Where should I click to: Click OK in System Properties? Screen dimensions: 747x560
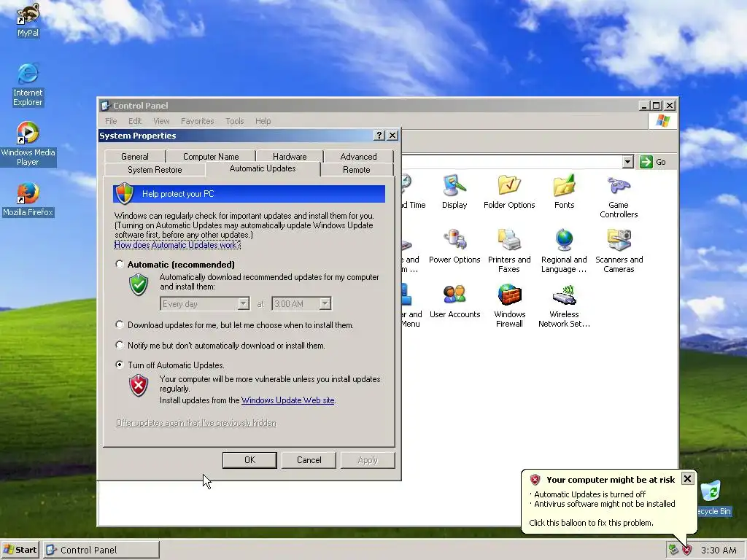(x=249, y=460)
